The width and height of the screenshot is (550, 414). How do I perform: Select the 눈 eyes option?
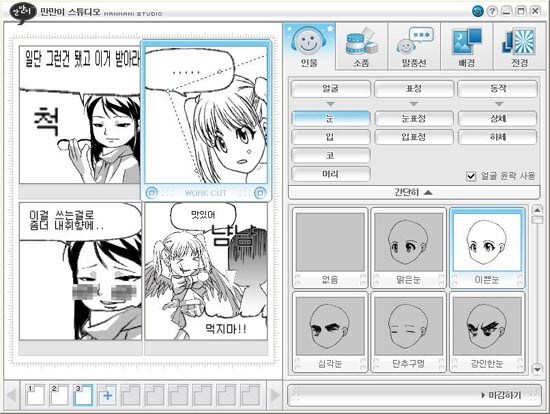[x=330, y=118]
